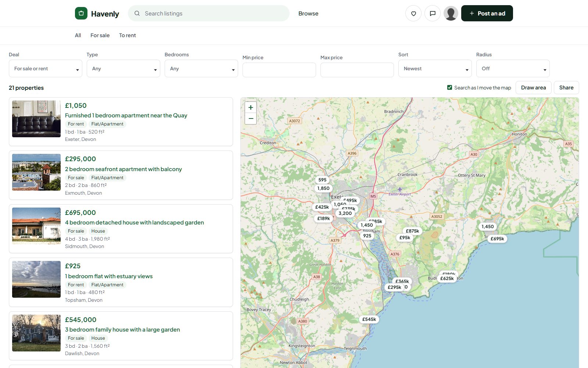Select the £695k map marker

click(497, 238)
